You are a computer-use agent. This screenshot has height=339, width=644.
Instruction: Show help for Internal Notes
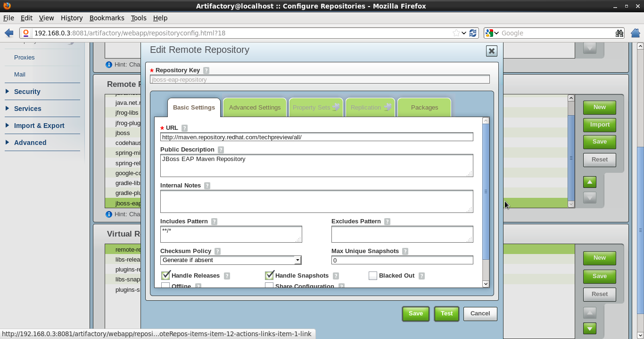tap(207, 186)
